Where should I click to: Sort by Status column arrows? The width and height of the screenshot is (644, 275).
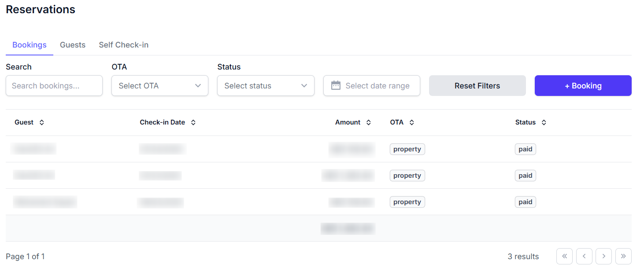coord(544,123)
